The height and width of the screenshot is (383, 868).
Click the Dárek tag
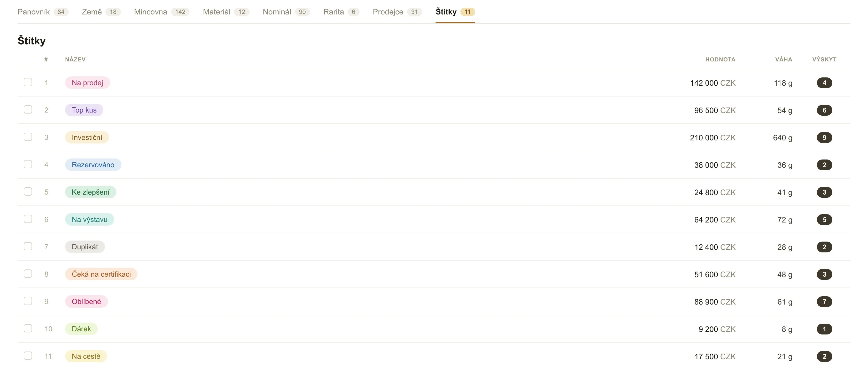coord(81,329)
